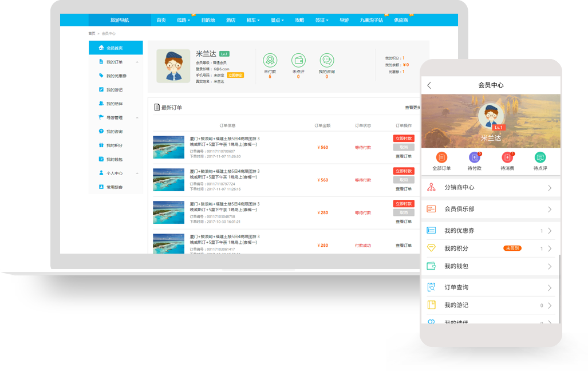The width and height of the screenshot is (588, 371).
Task: Open the 我的咨询 chat bubble icon
Action: (326, 60)
